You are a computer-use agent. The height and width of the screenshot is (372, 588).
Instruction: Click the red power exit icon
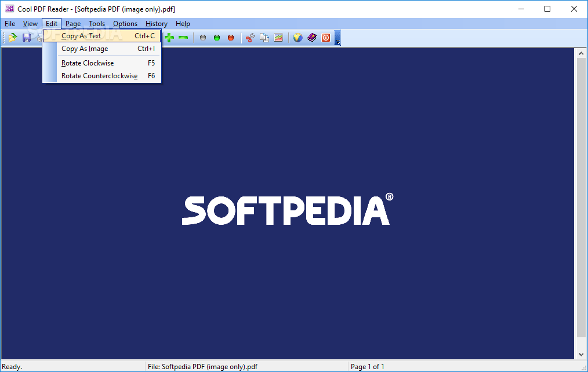click(326, 38)
